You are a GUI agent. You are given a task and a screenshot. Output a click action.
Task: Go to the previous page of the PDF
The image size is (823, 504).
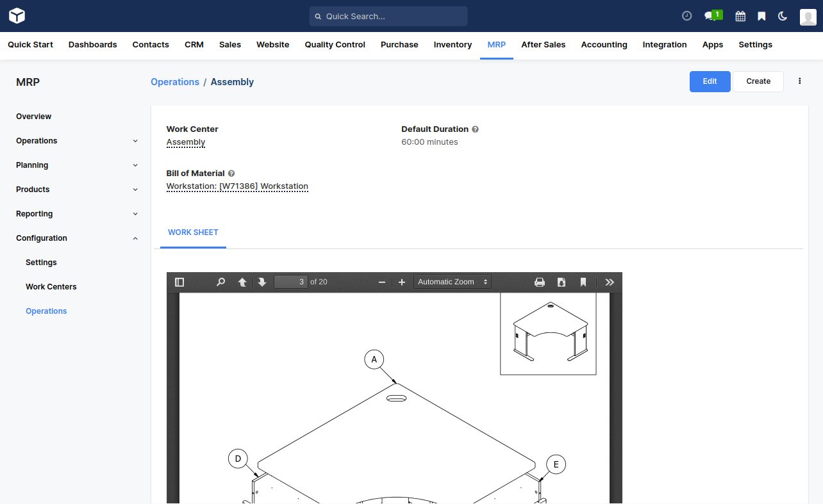242,282
